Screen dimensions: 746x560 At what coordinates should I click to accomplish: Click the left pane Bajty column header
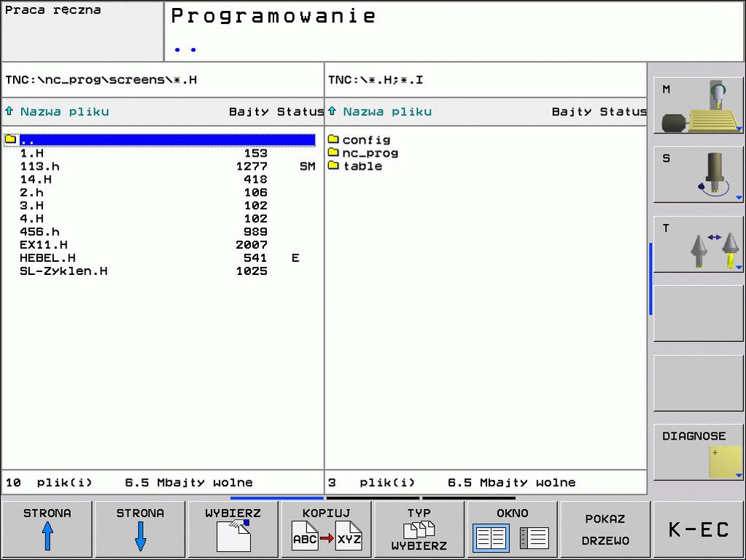click(249, 112)
